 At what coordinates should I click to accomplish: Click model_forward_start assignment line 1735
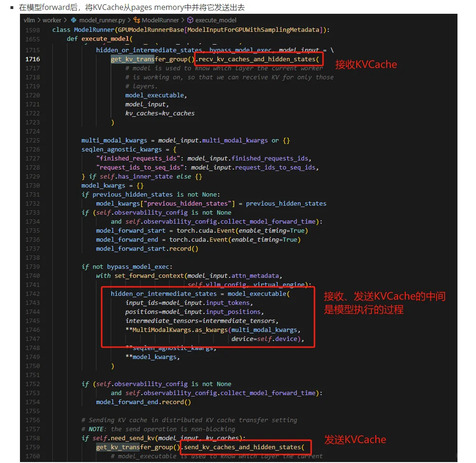click(202, 231)
